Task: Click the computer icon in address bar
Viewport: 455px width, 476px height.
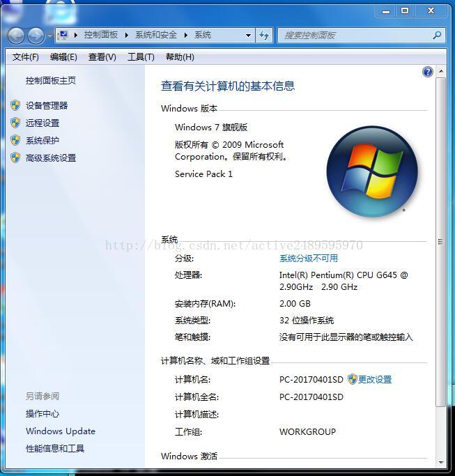Action: coord(63,36)
